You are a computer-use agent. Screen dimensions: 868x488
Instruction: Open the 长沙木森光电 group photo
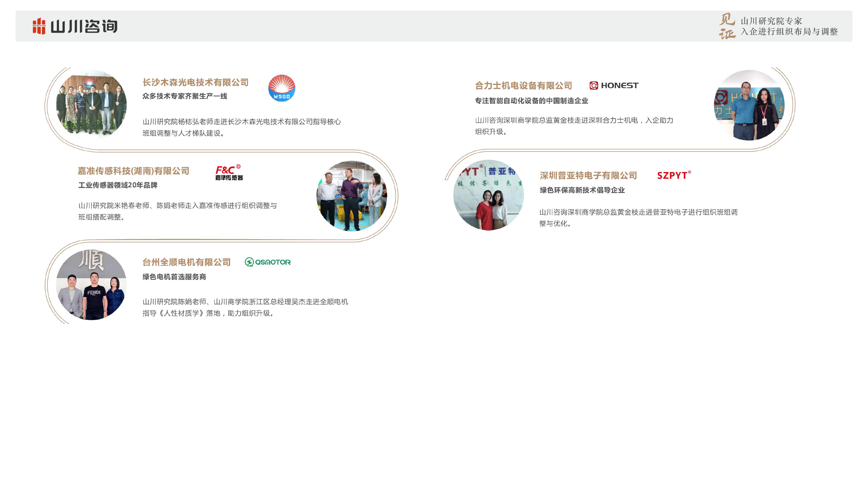point(91,105)
